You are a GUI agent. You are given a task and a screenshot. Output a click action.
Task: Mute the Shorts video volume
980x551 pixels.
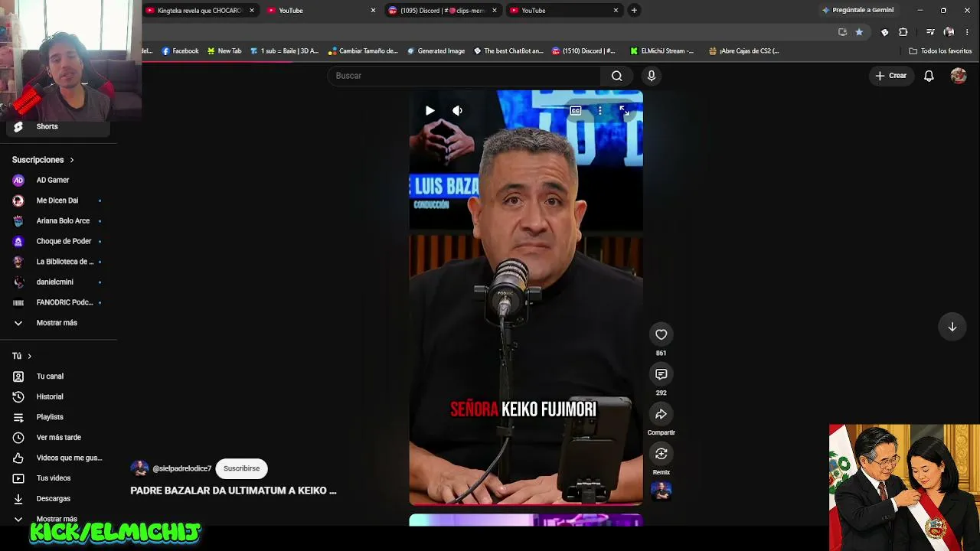pos(457,111)
